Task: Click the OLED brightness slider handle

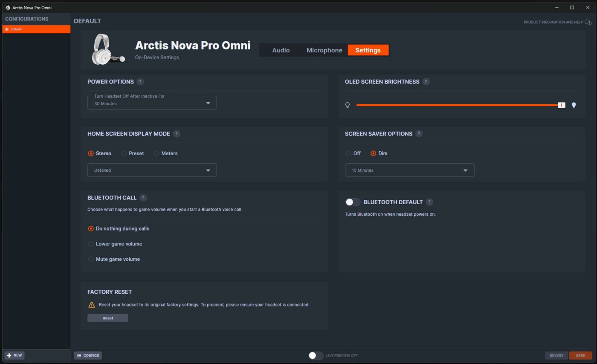Action: (x=562, y=105)
